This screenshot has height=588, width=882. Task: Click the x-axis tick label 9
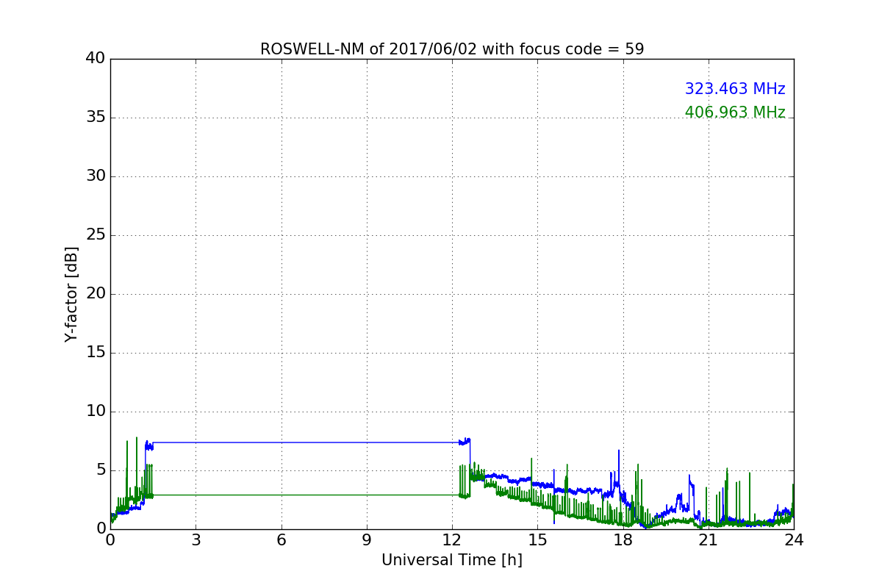click(x=367, y=540)
